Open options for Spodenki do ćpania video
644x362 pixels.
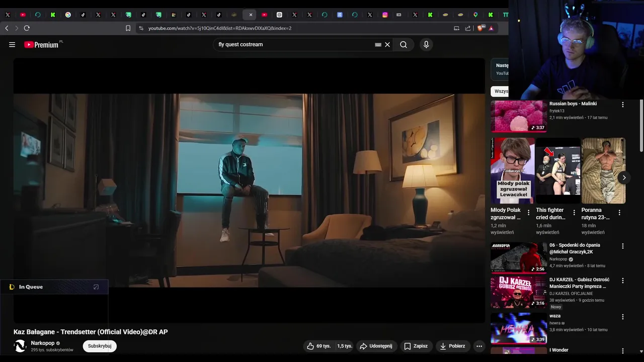[623, 246]
